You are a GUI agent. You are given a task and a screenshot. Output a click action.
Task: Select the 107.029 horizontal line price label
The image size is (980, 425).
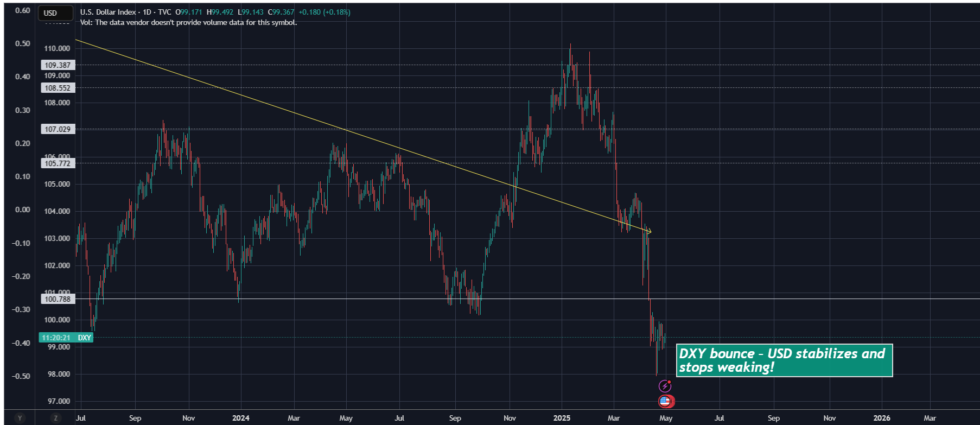click(x=58, y=129)
